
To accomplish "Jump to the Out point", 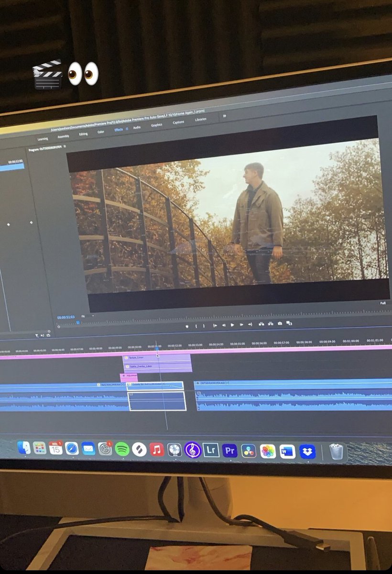I will point(250,325).
